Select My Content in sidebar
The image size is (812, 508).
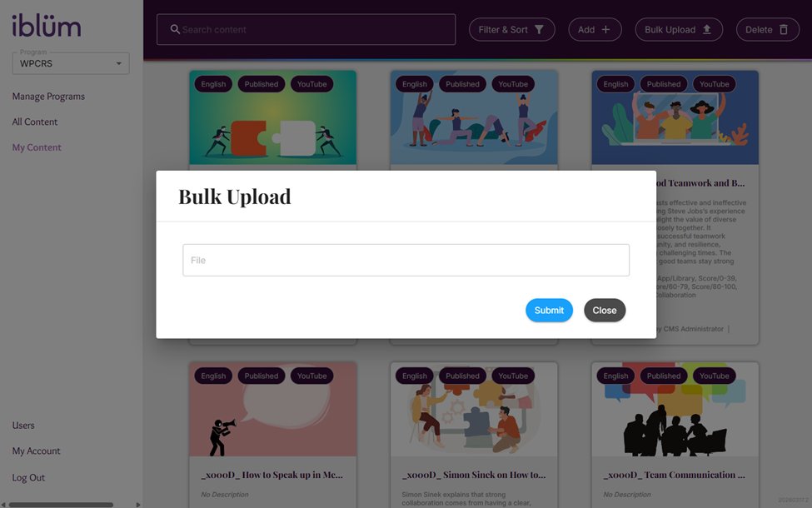point(37,147)
